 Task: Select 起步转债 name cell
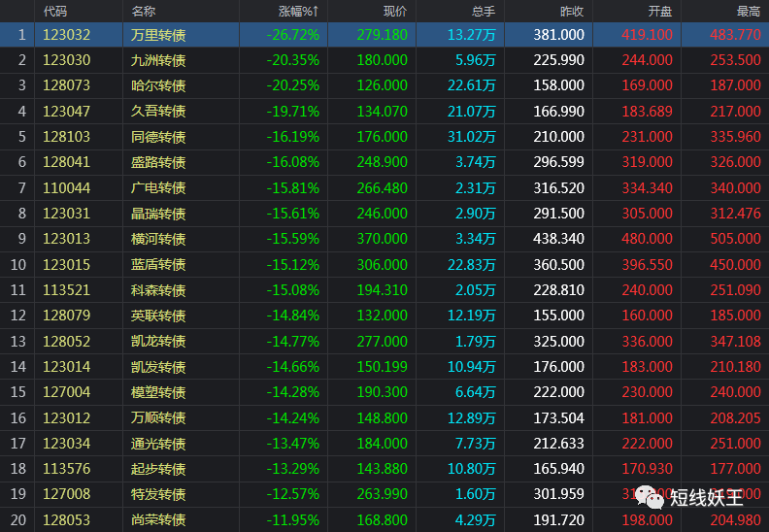(158, 469)
